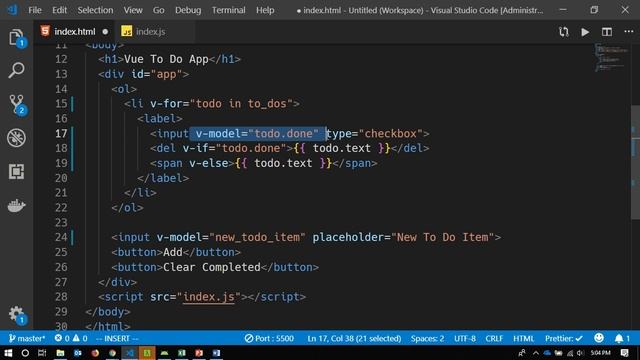640x360 pixels.
Task: Change end of line sequence via CRLF
Action: (x=494, y=338)
